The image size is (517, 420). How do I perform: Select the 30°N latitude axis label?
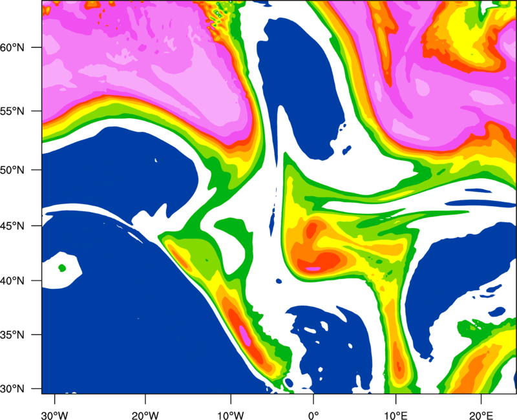(12, 389)
